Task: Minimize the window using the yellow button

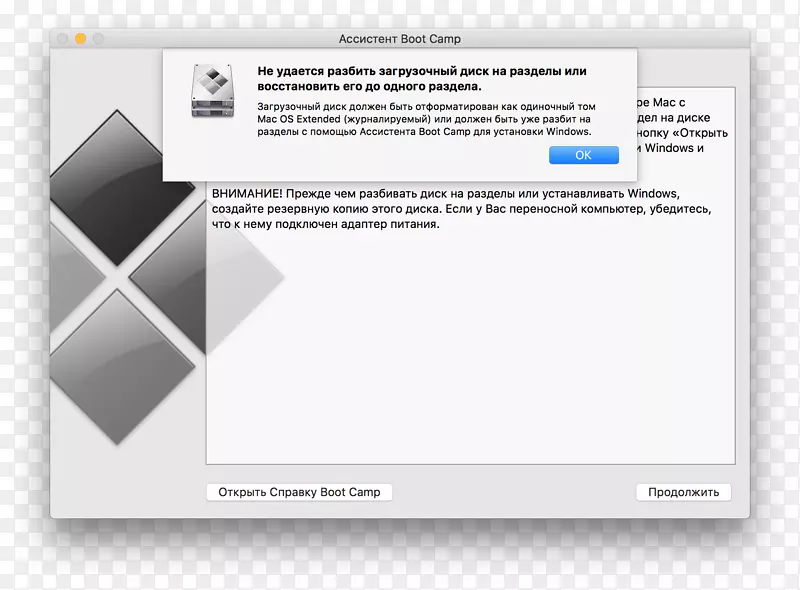Action: (79, 38)
